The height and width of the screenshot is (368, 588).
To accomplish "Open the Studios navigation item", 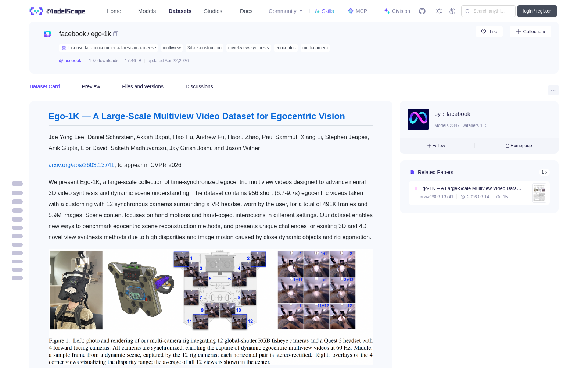I will [213, 11].
